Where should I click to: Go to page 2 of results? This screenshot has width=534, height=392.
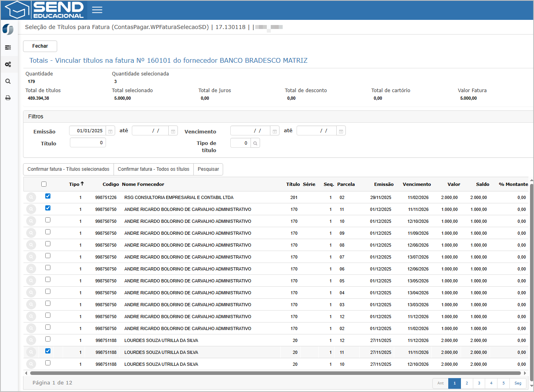467,383
